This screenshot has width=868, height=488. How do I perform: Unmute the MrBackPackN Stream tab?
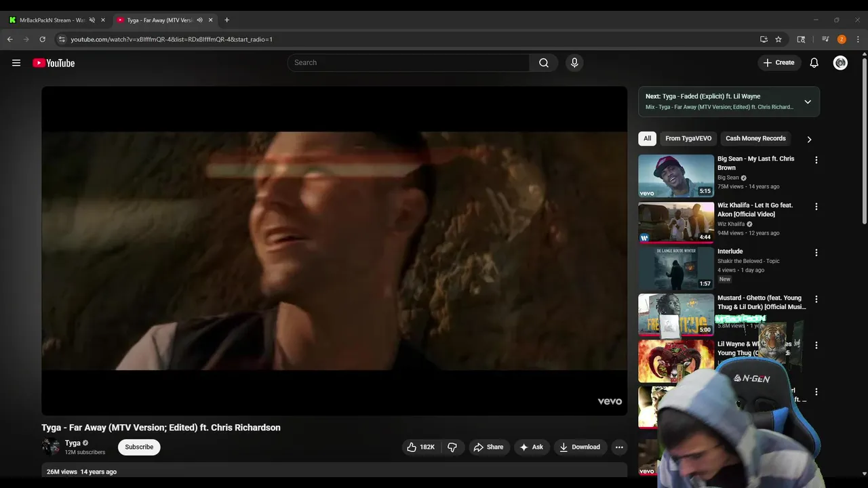click(92, 20)
